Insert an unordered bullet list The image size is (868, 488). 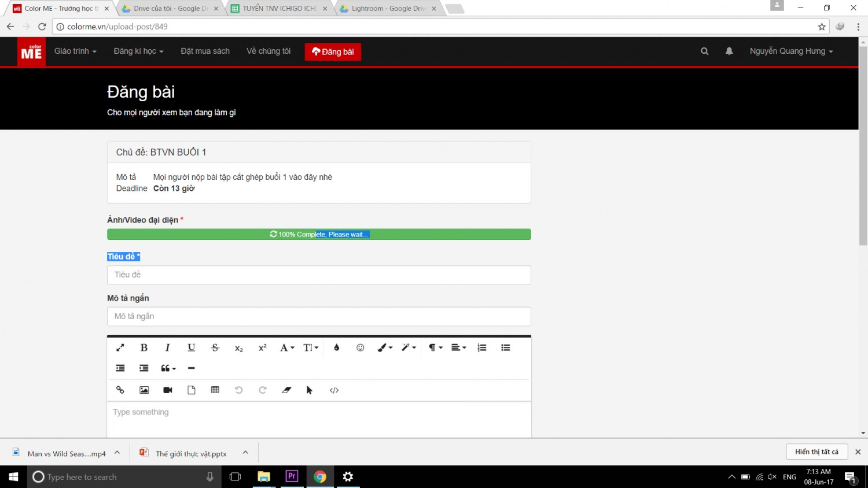506,347
